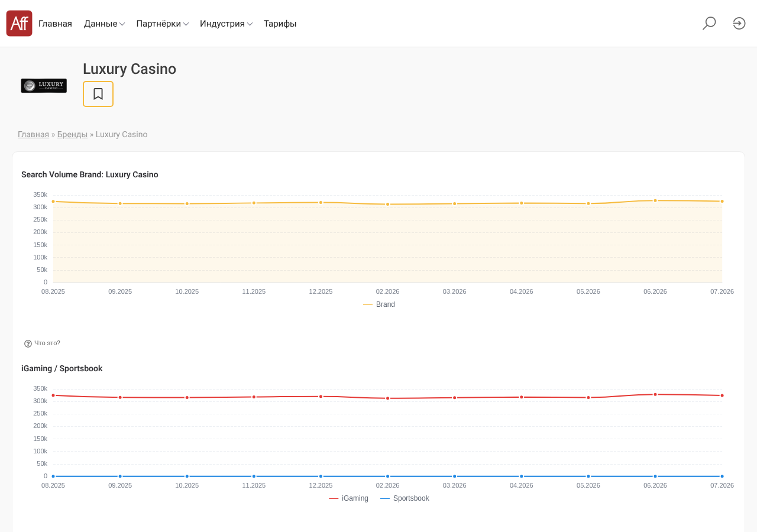Follow the Главная breadcrumb link
Image resolution: width=757 pixels, height=532 pixels.
33,134
